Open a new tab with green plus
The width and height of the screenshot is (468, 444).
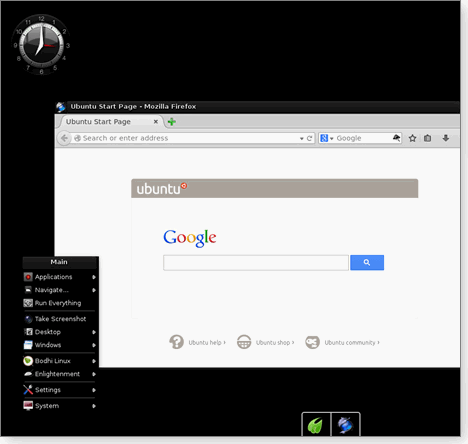coord(172,122)
